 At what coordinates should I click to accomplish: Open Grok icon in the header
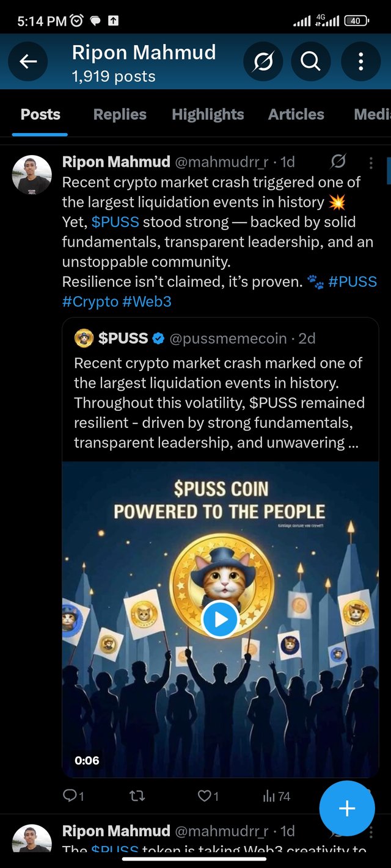[x=263, y=61]
